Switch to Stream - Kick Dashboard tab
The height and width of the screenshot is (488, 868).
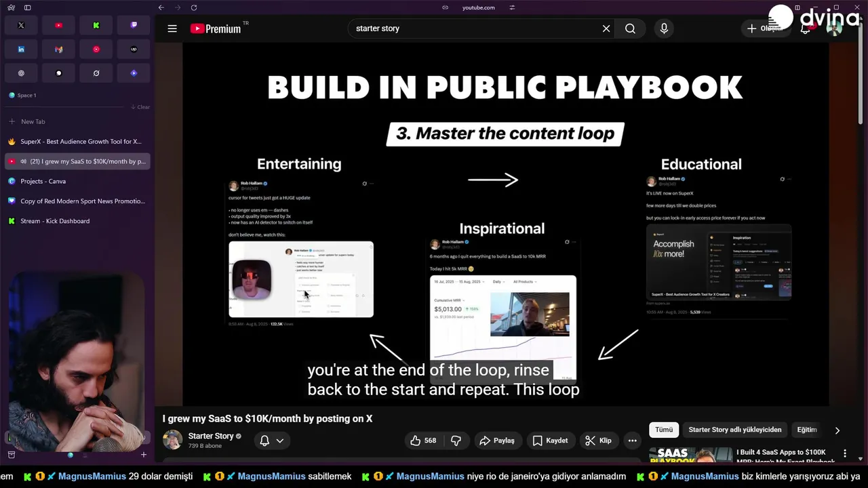click(x=77, y=221)
